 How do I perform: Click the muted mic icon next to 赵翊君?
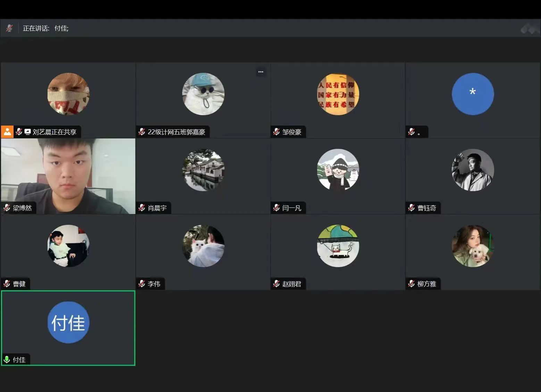click(276, 284)
